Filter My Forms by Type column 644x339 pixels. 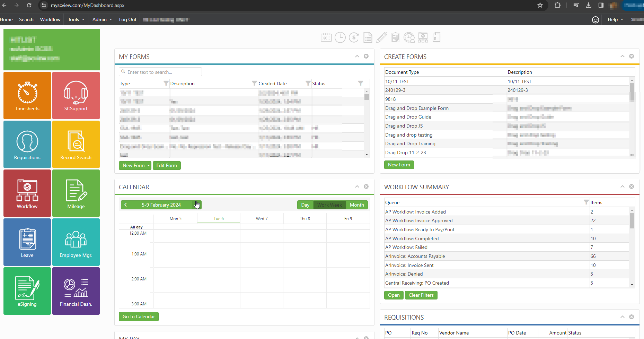click(166, 83)
